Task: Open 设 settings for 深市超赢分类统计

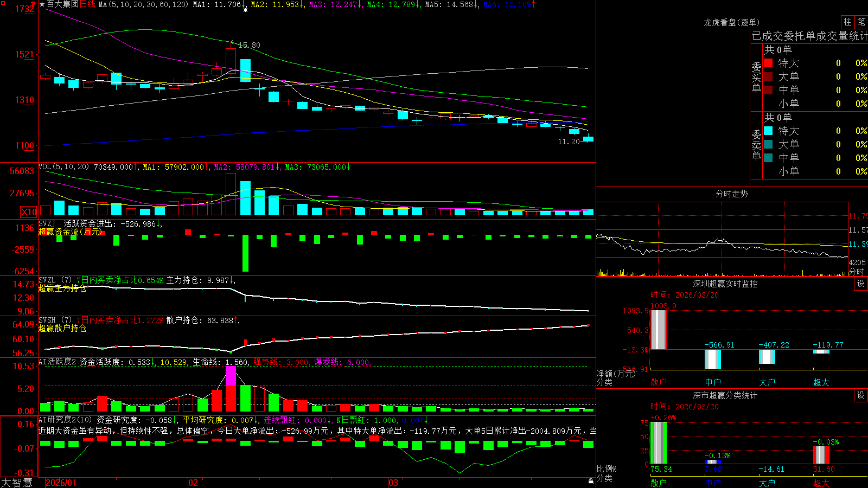Action: [861, 395]
